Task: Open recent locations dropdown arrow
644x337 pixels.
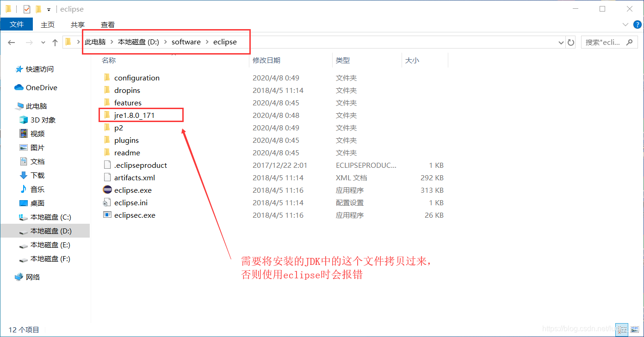Action: (43, 42)
